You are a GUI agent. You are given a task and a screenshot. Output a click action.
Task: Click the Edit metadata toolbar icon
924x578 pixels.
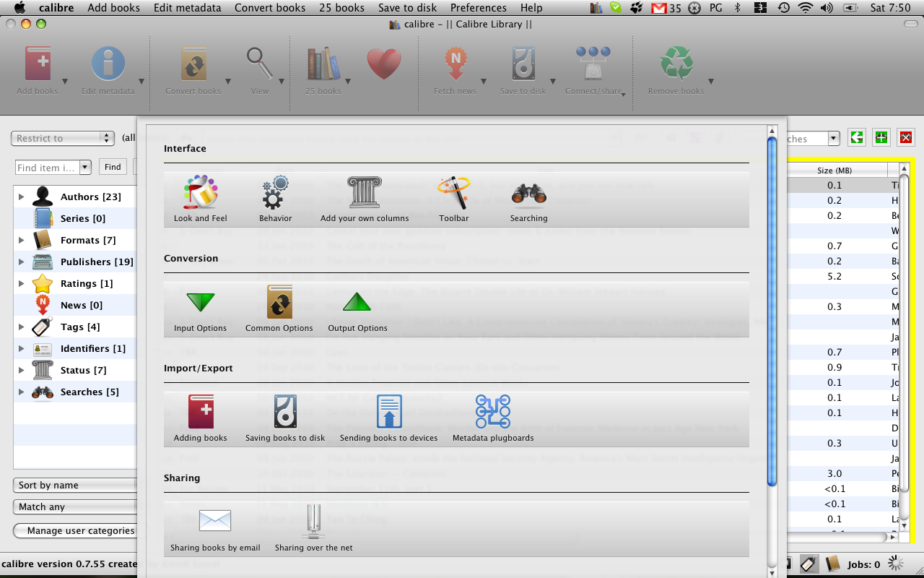108,65
